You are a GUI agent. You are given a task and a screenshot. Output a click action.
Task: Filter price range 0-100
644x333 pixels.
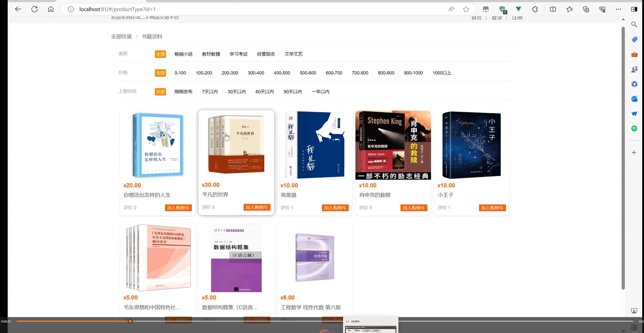180,73
